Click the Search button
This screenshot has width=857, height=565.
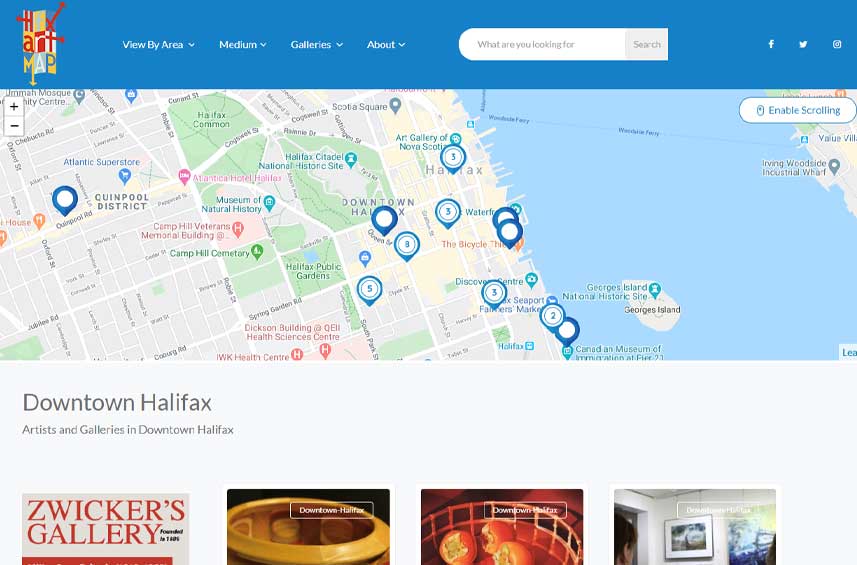(x=647, y=44)
